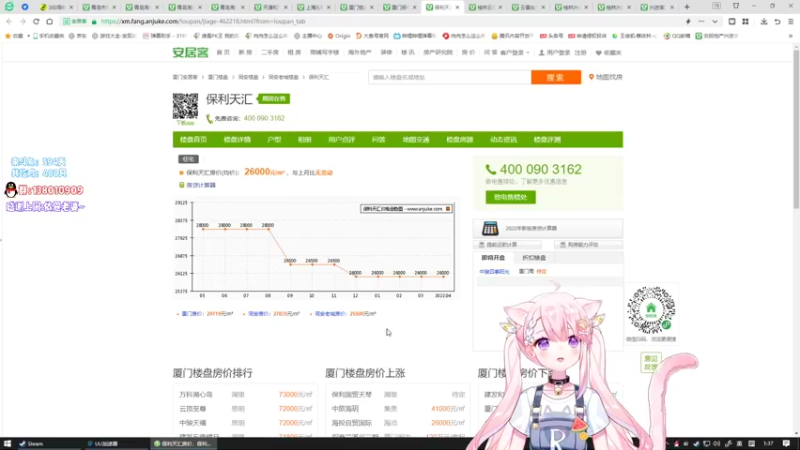Open the Windows Start menu

click(x=7, y=443)
